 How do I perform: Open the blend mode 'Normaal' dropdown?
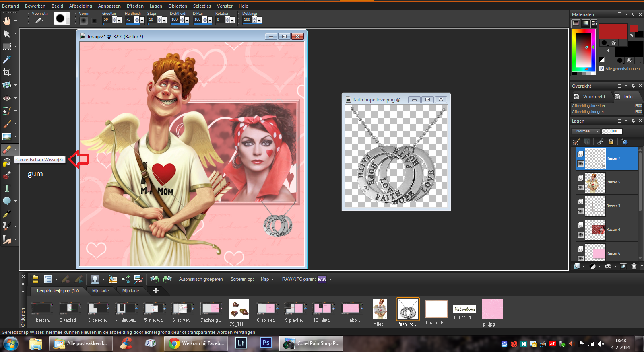pyautogui.click(x=586, y=131)
